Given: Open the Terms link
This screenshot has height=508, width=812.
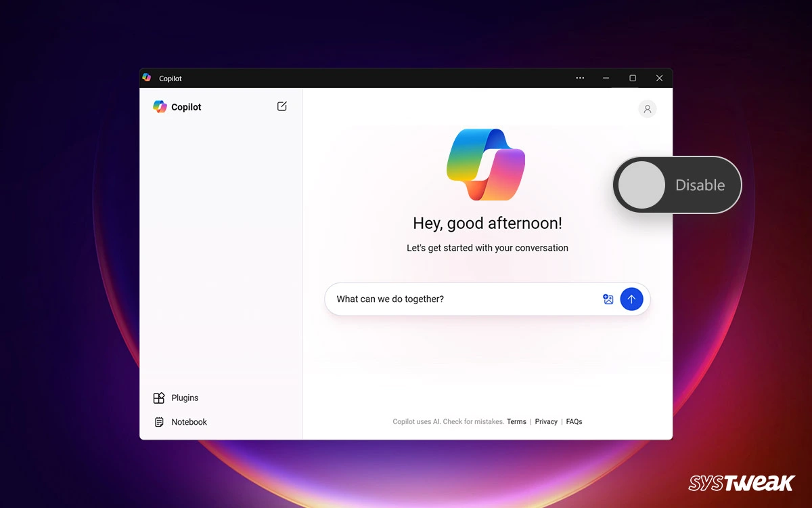Looking at the screenshot, I should tap(516, 421).
